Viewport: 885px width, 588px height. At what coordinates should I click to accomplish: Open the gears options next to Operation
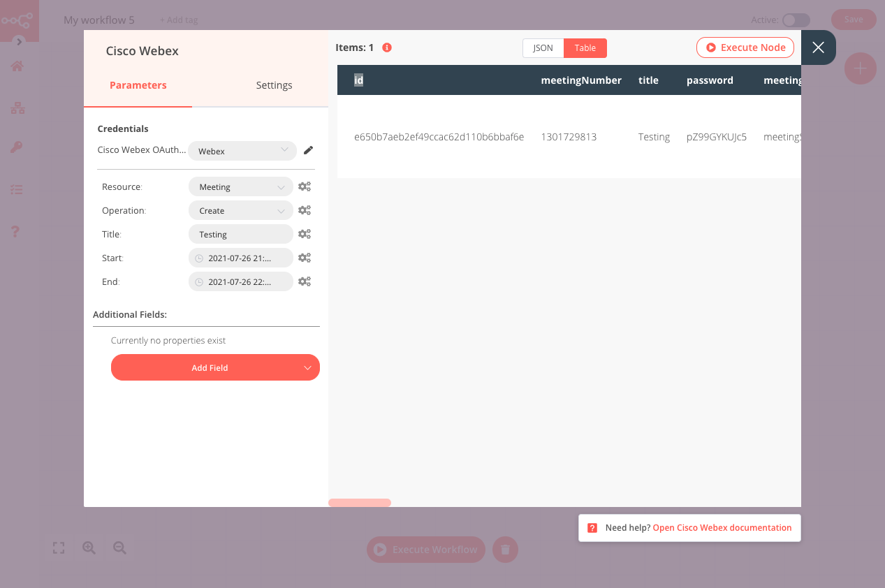tap(304, 210)
